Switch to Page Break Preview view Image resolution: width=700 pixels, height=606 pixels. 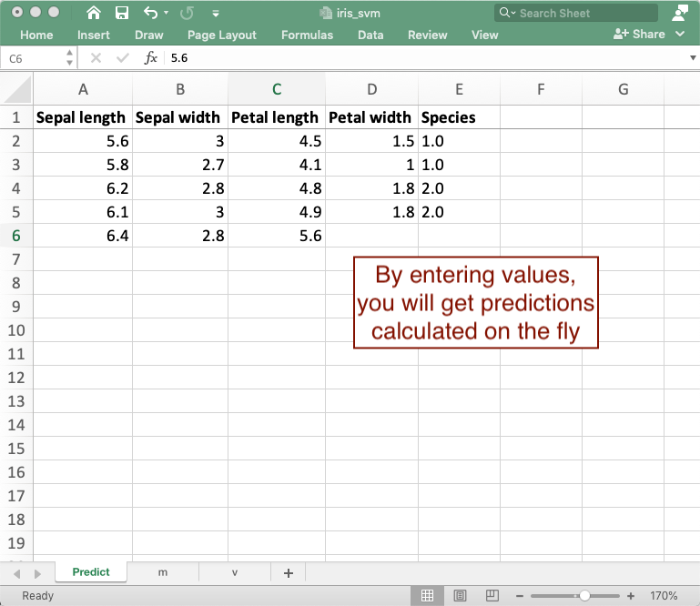point(492,596)
